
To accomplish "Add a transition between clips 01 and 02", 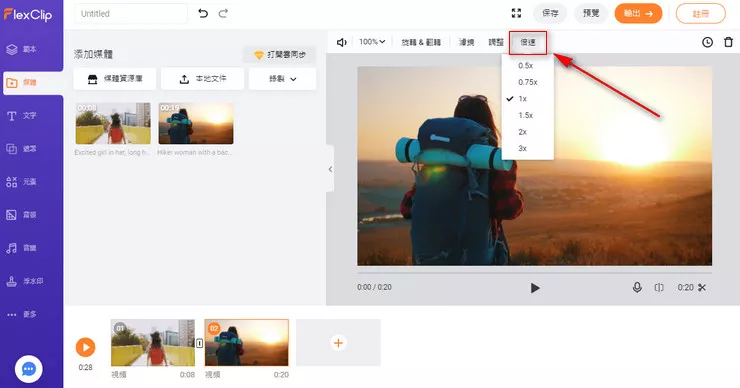I will point(200,343).
